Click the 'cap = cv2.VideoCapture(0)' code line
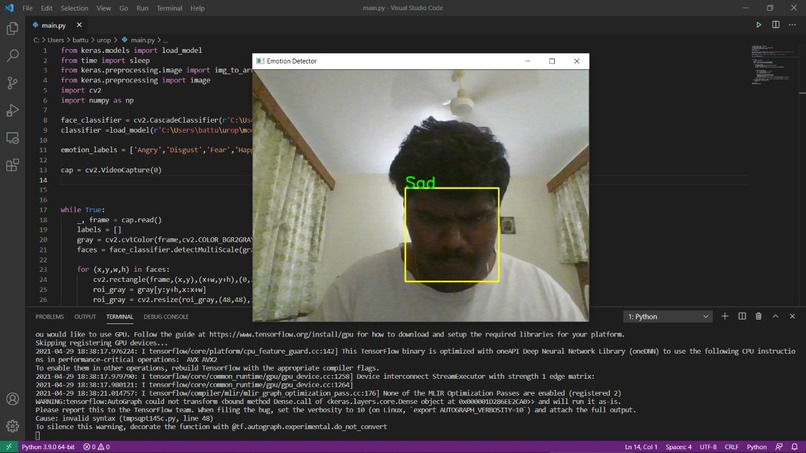This screenshot has height=453, width=806. click(111, 170)
